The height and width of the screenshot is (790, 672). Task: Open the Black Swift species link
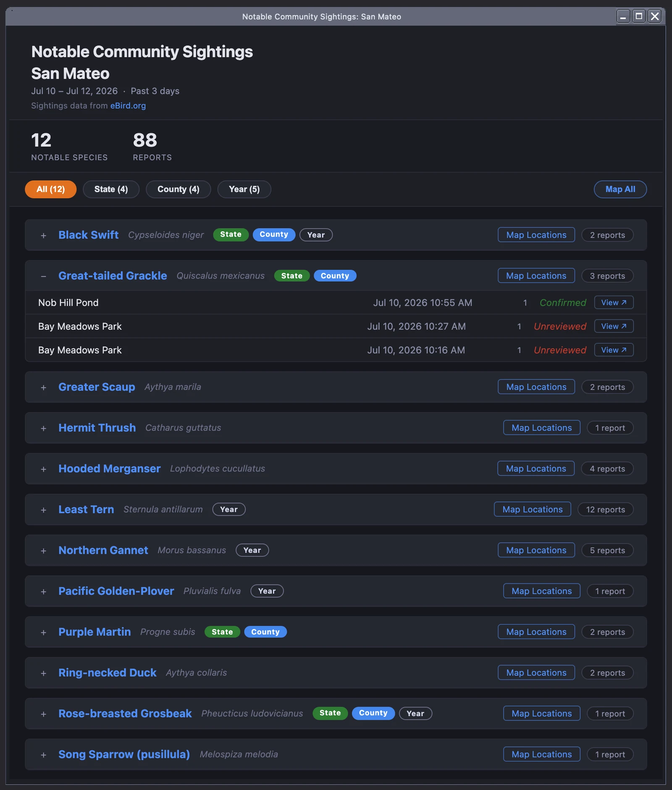[89, 235]
